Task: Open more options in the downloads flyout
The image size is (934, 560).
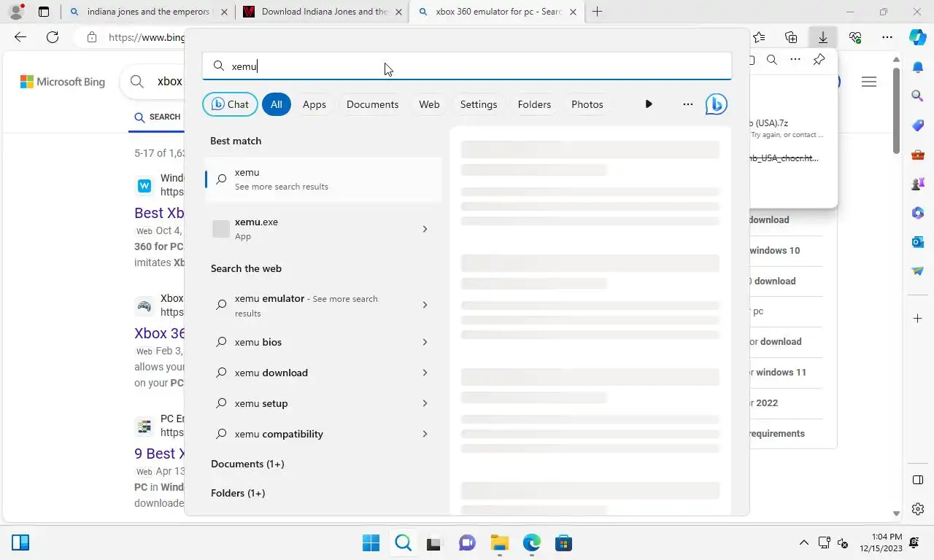Action: pos(795,60)
